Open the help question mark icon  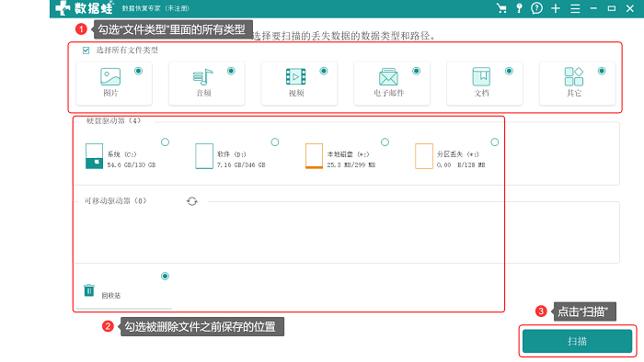click(536, 8)
